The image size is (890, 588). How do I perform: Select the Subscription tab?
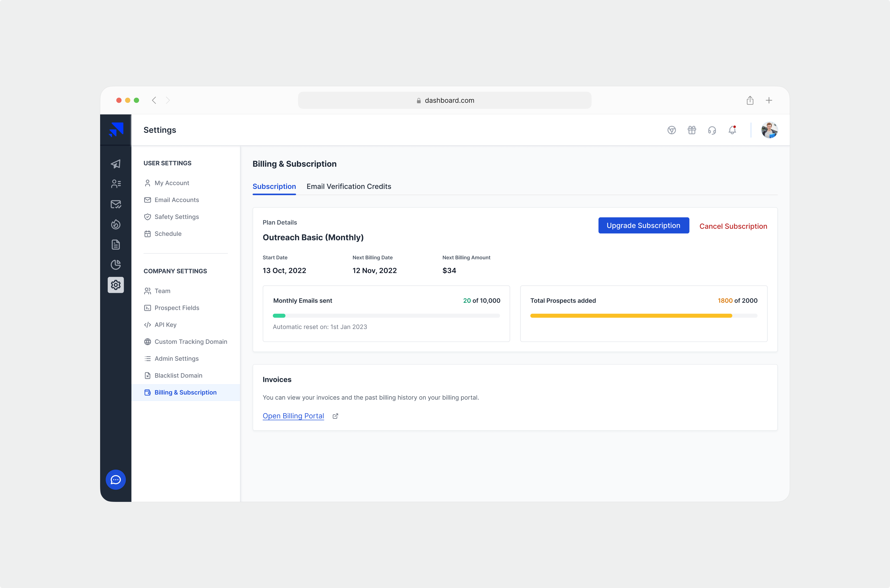pyautogui.click(x=274, y=186)
